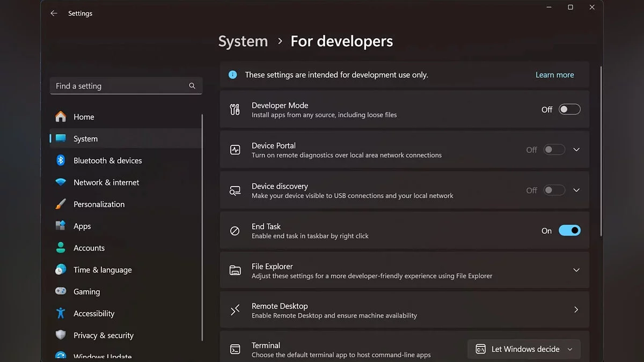Turn on the Developer Mode toggle

569,109
